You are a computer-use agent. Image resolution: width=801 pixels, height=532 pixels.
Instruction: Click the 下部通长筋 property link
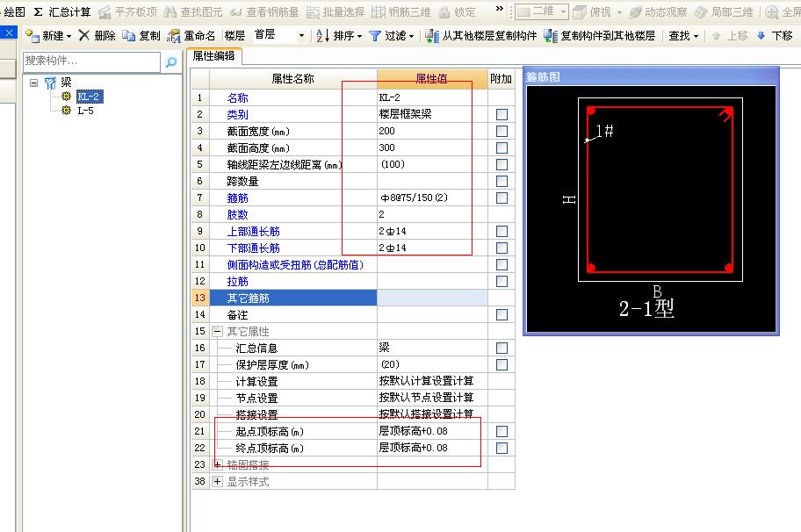coord(253,248)
